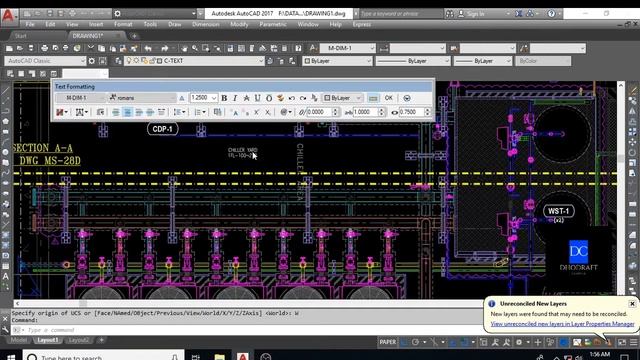Click the Uppercase text icon
Viewport: 640px width, 360px height.
pyautogui.click(x=235, y=112)
